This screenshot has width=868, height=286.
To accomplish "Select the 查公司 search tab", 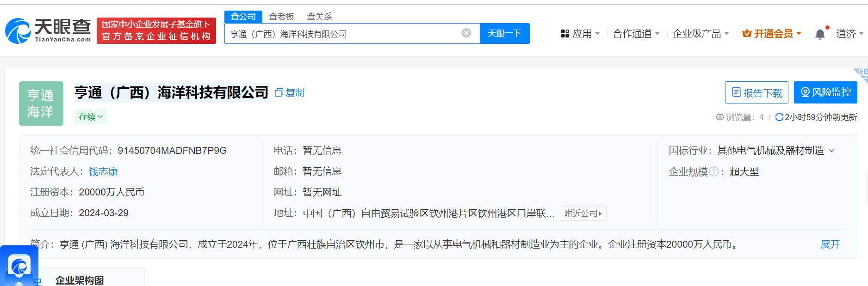I will click(x=243, y=16).
